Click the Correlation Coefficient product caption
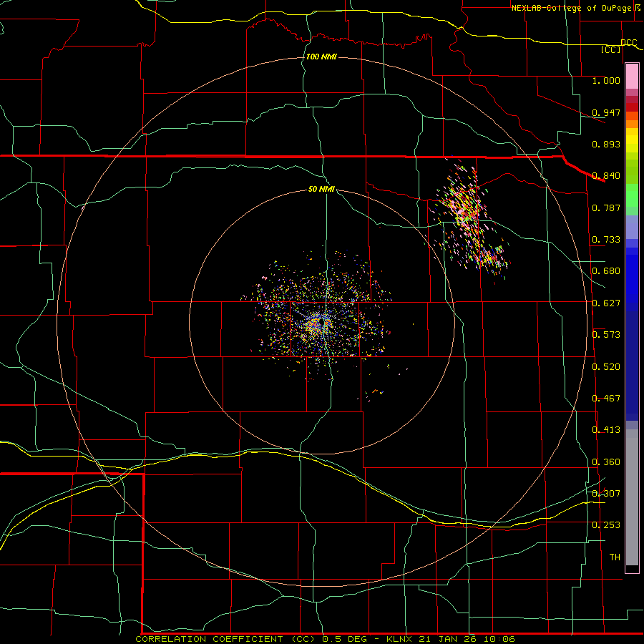The image size is (644, 644). (x=326, y=639)
